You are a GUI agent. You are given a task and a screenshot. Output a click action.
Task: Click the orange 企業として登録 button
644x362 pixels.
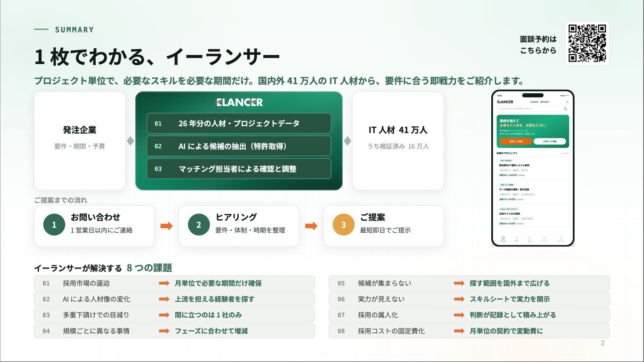point(516,141)
